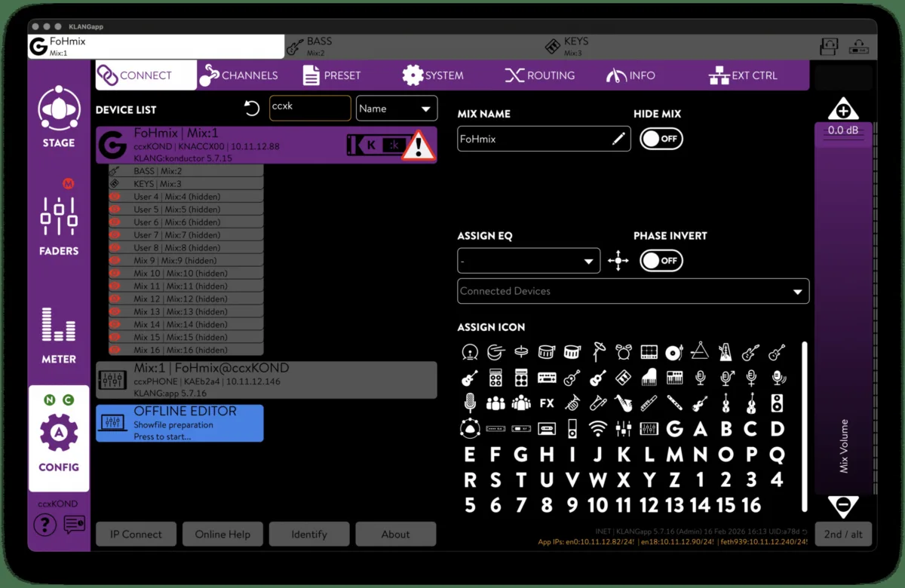Click the Identify button

pos(309,534)
